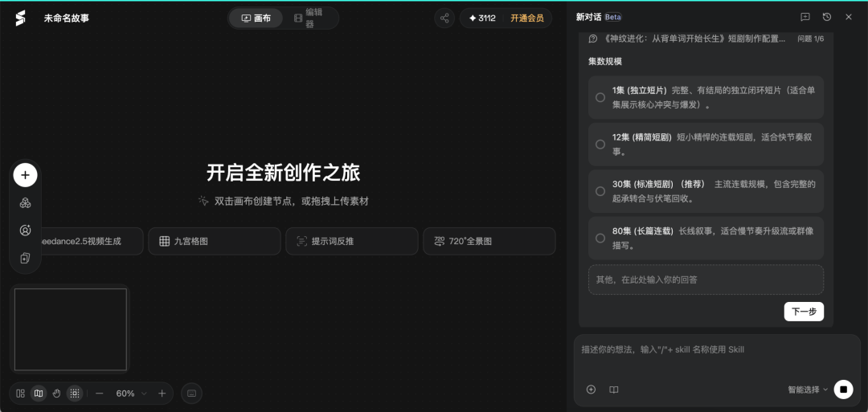868x412 pixels.
Task: Open the document-plus icon in sidebar
Action: pos(25,259)
